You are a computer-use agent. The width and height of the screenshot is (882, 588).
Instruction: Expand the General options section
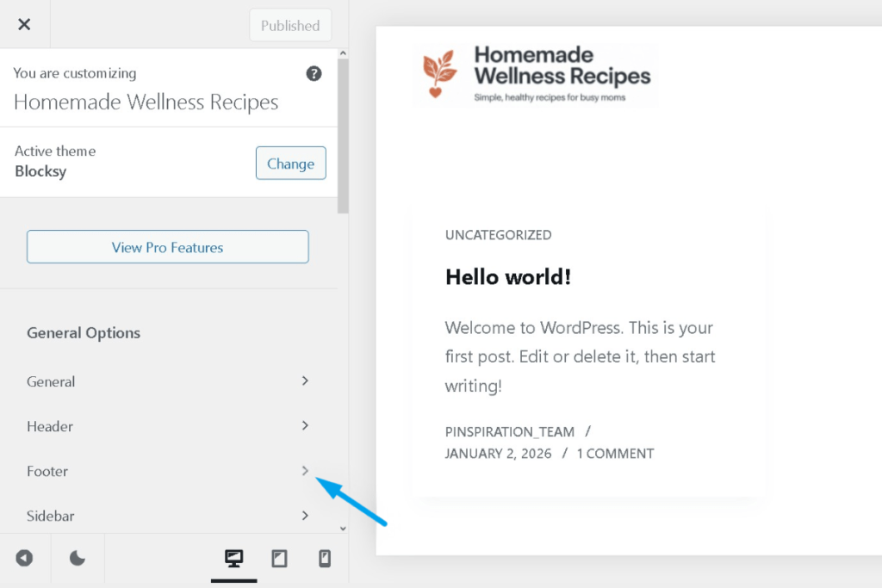click(x=168, y=381)
